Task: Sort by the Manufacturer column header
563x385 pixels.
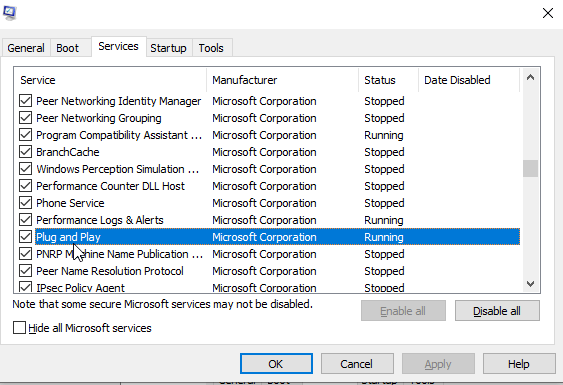Action: coord(283,80)
